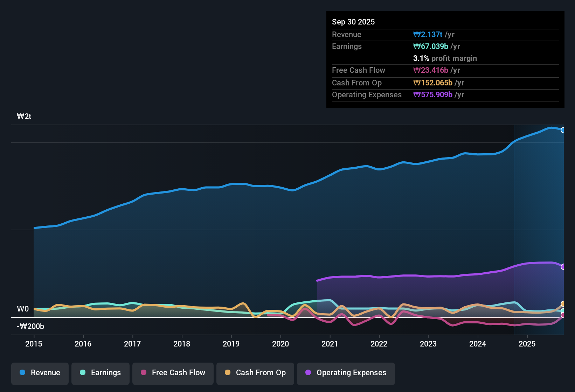Click the pink Free Cash Flow legend dot

point(144,373)
